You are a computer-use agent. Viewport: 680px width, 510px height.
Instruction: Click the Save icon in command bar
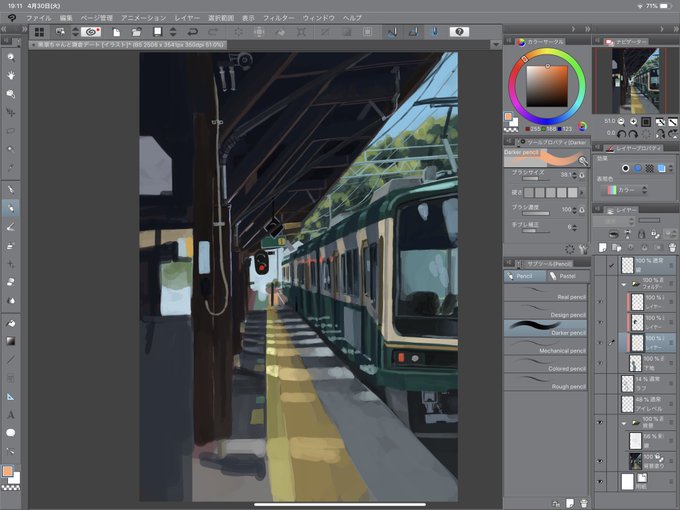click(157, 32)
